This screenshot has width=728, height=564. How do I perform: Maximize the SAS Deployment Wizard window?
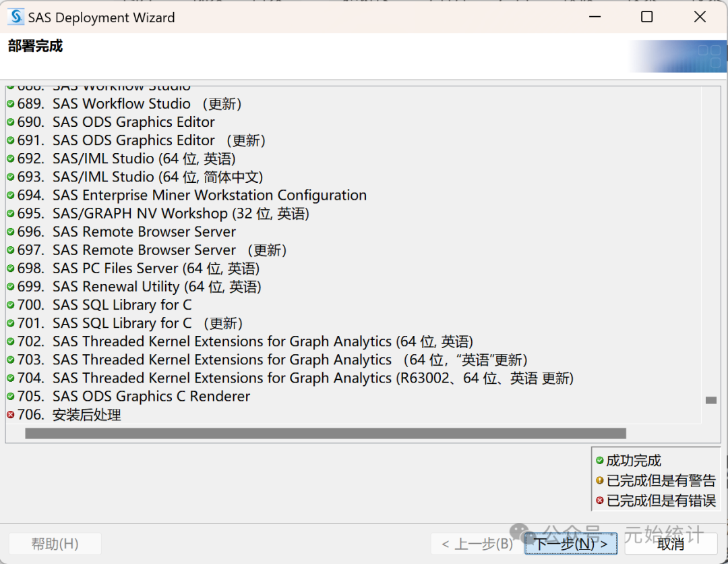click(646, 17)
